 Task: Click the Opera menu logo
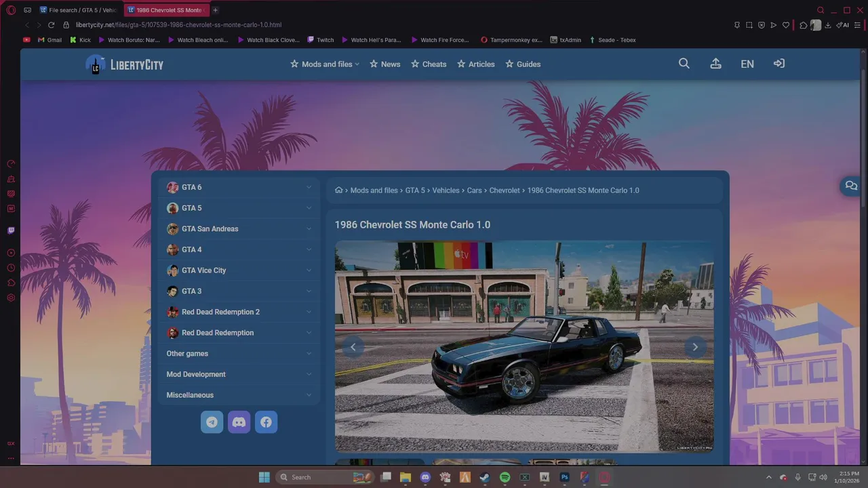pos(11,10)
